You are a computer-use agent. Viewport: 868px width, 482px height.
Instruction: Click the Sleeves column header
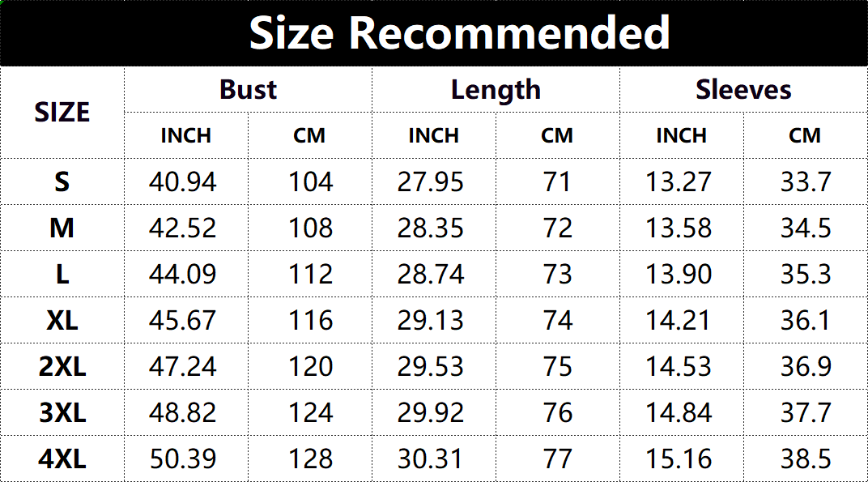point(743,90)
